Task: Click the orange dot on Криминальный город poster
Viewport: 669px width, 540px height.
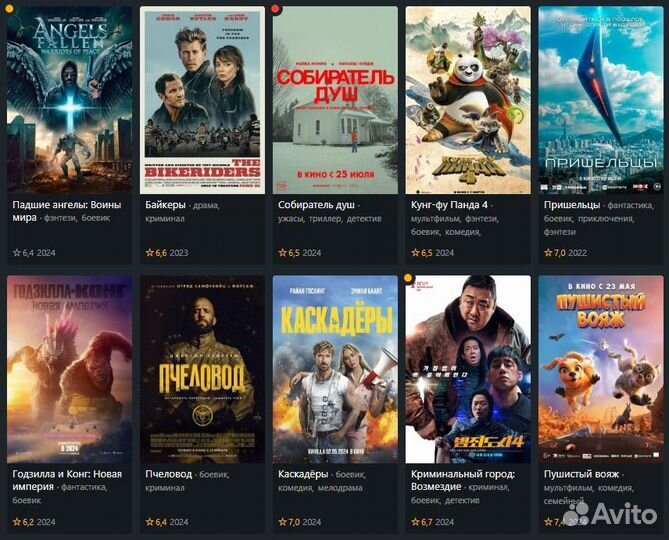Action: coord(408,278)
